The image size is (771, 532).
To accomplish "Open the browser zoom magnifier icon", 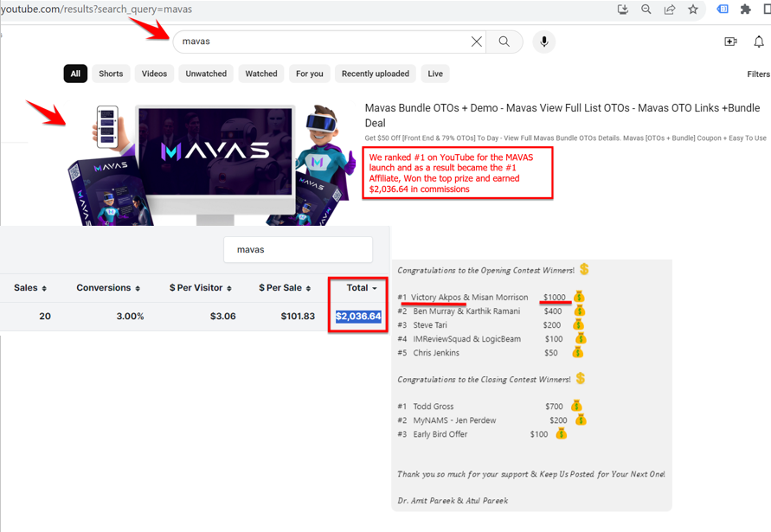I will click(x=646, y=10).
